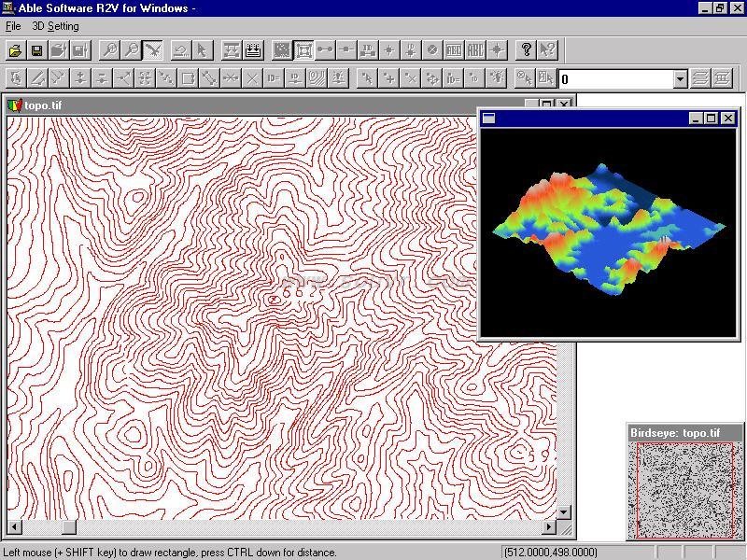Click the add point plus icon
The width and height of the screenshot is (747, 560).
[388, 78]
